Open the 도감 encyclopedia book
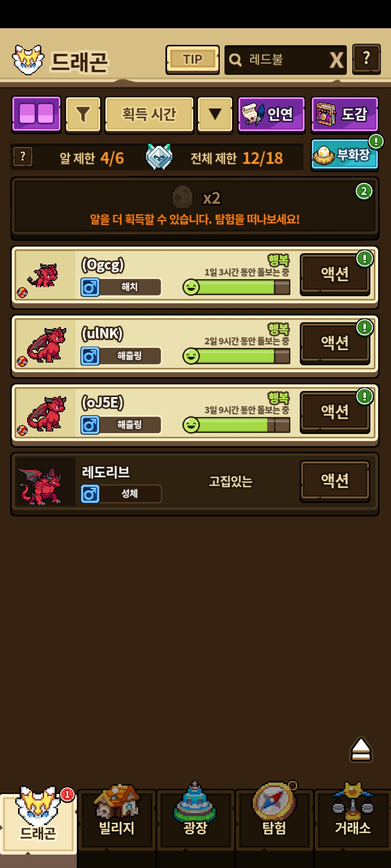The height and width of the screenshot is (868, 391). (x=345, y=114)
